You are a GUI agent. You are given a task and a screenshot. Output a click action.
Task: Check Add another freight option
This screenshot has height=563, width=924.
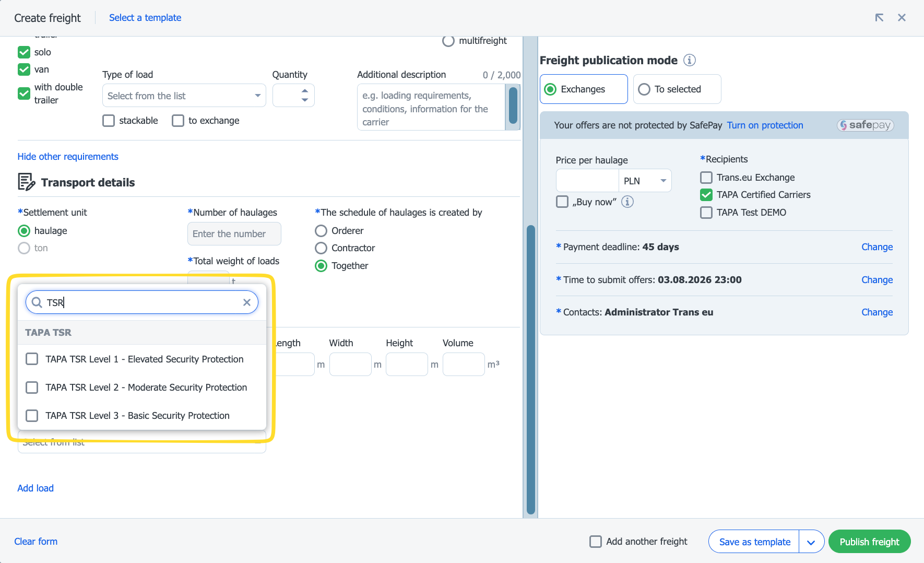596,542
